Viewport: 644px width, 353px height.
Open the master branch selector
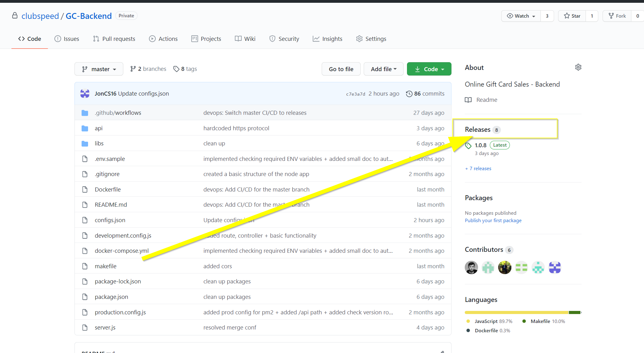click(99, 69)
